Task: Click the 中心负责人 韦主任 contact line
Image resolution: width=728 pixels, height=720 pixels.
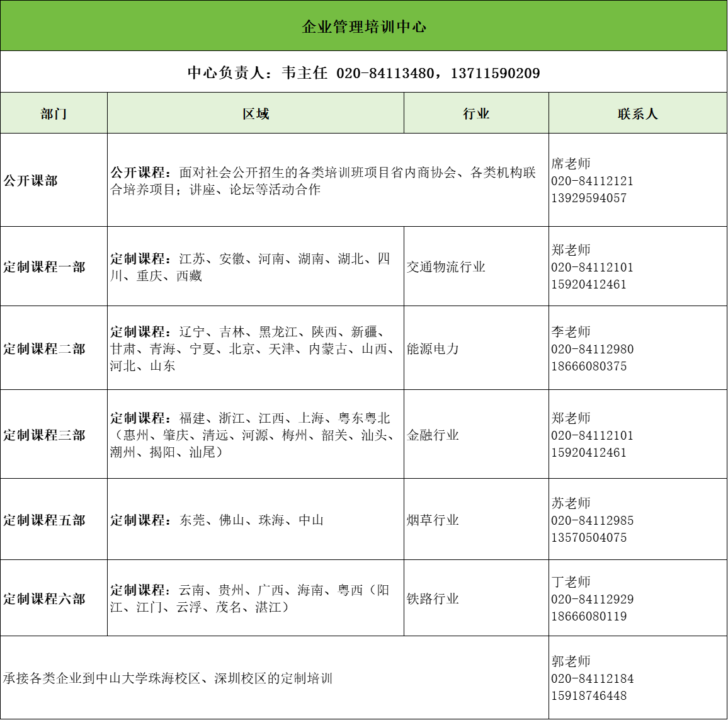Action: pyautogui.click(x=364, y=73)
